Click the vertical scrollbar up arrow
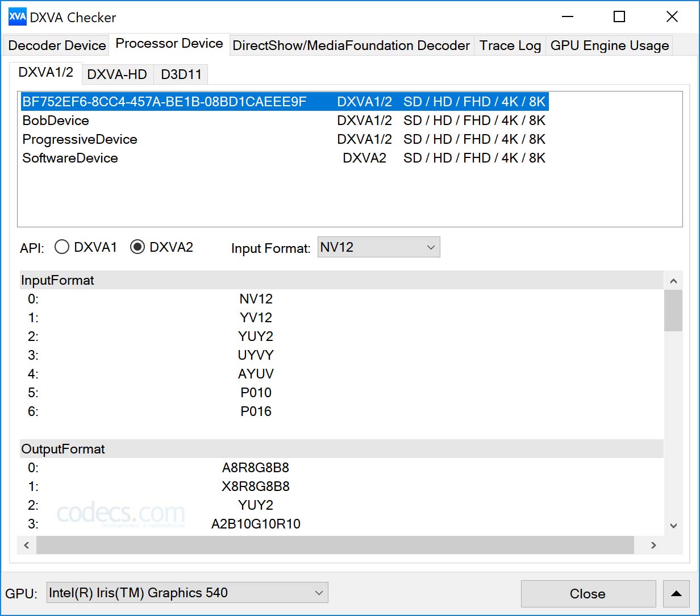 click(x=673, y=281)
